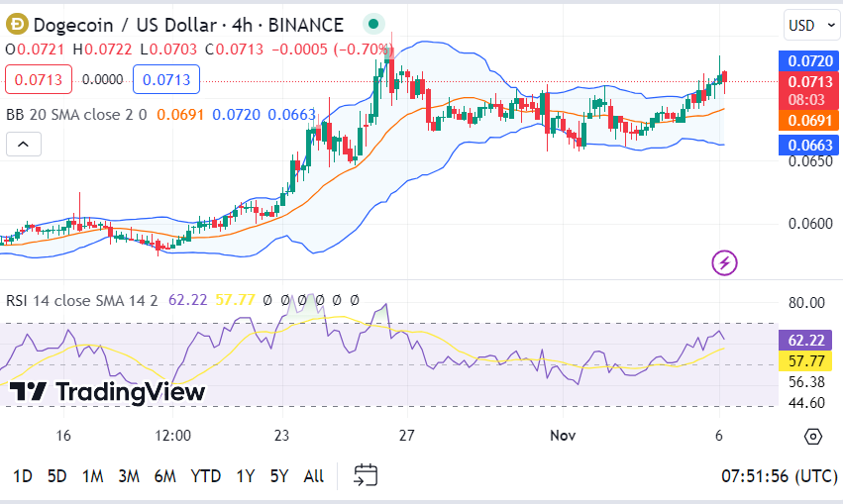Click the 07:51:56 (UTC) timezone clock
843x504 pixels.
pyautogui.click(x=779, y=476)
